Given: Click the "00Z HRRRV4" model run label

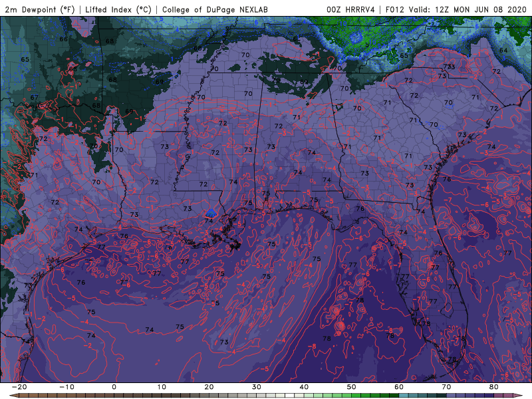Looking at the screenshot, I should (350, 10).
